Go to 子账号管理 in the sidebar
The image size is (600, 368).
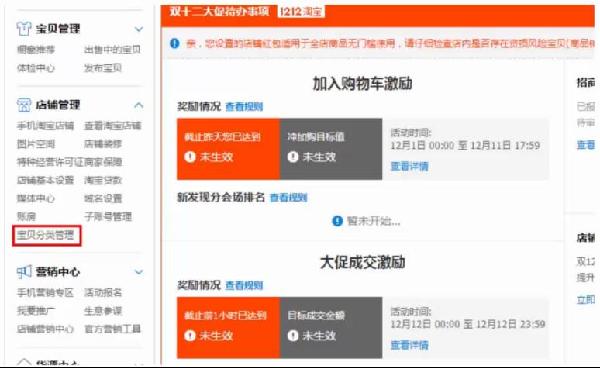[108, 217]
